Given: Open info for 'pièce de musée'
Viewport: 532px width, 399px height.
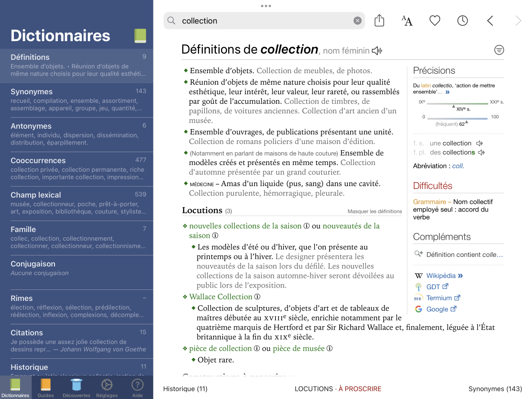Looking at the screenshot, I should pyautogui.click(x=330, y=348).
